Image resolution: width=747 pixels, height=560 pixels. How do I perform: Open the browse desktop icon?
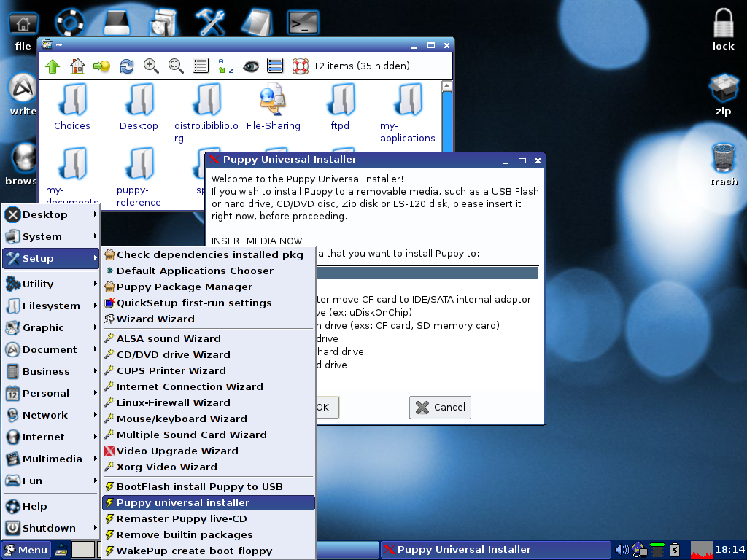pyautogui.click(x=21, y=164)
